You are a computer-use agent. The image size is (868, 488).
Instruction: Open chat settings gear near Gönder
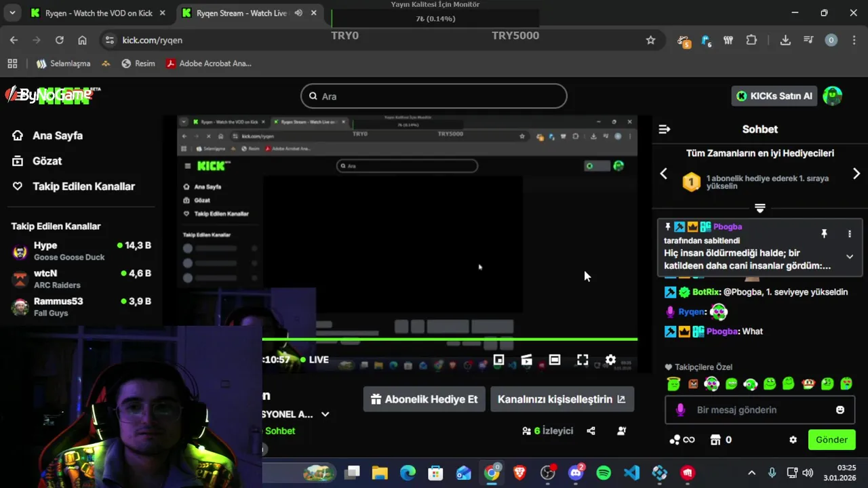point(793,440)
